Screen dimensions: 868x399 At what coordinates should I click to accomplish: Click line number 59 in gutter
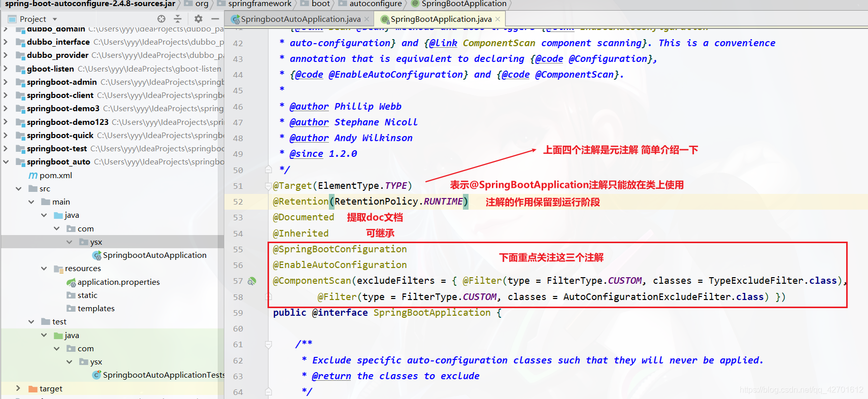click(238, 313)
